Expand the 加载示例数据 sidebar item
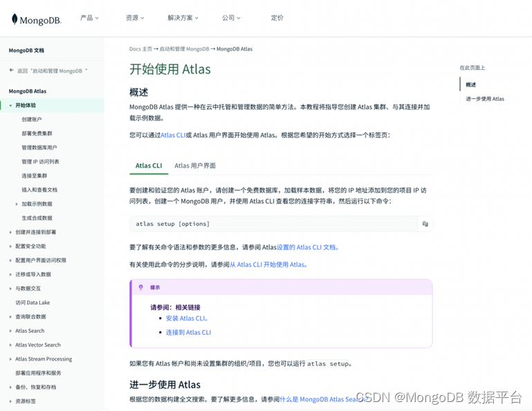The width and height of the screenshot is (532, 411). (17, 204)
